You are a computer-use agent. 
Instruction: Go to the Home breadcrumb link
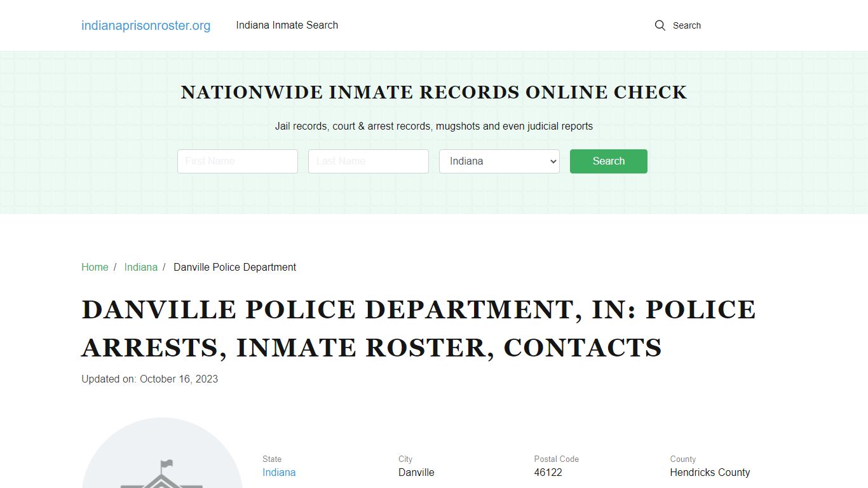[x=95, y=267]
